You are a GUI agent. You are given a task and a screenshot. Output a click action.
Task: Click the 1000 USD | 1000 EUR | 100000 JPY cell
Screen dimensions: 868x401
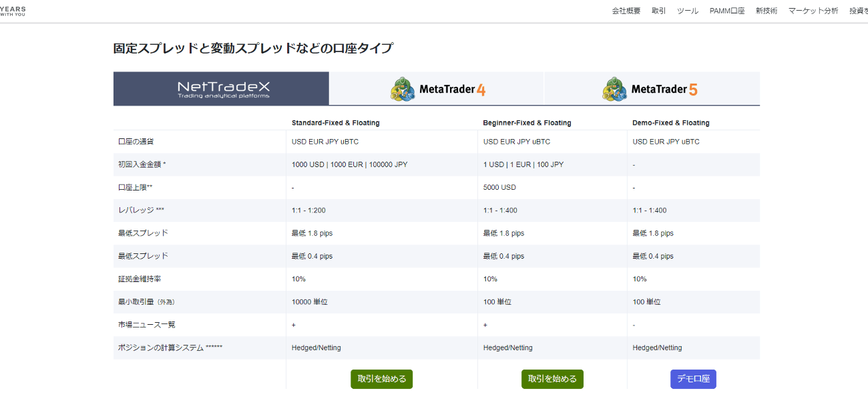pyautogui.click(x=349, y=164)
